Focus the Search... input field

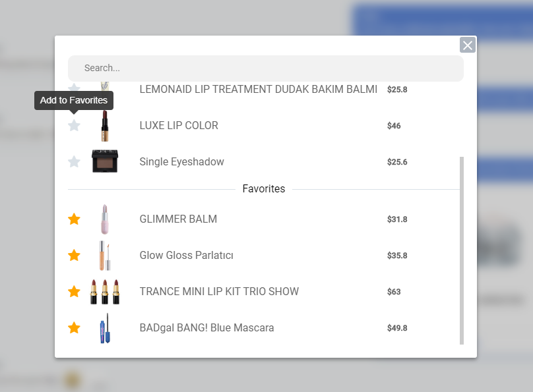[265, 69]
